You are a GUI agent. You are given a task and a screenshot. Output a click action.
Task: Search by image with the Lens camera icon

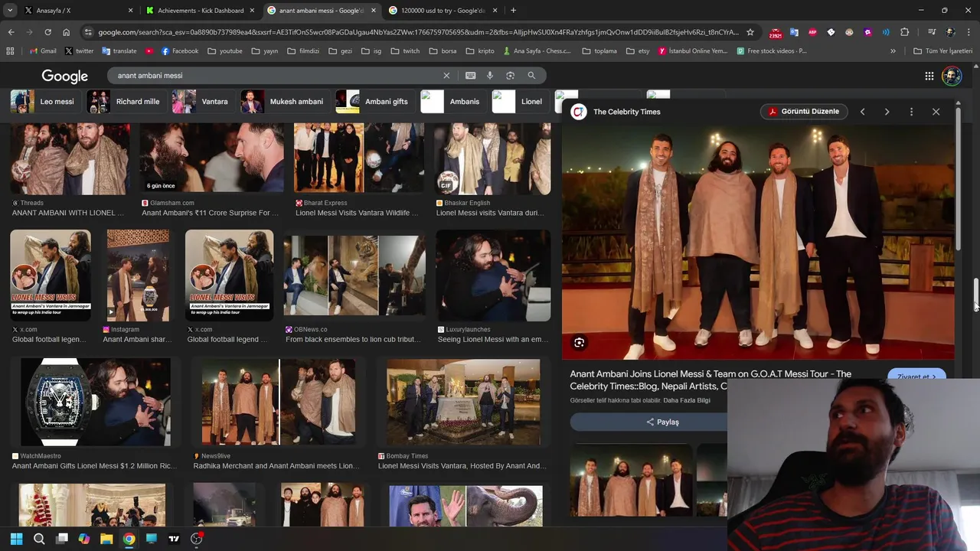pyautogui.click(x=510, y=76)
